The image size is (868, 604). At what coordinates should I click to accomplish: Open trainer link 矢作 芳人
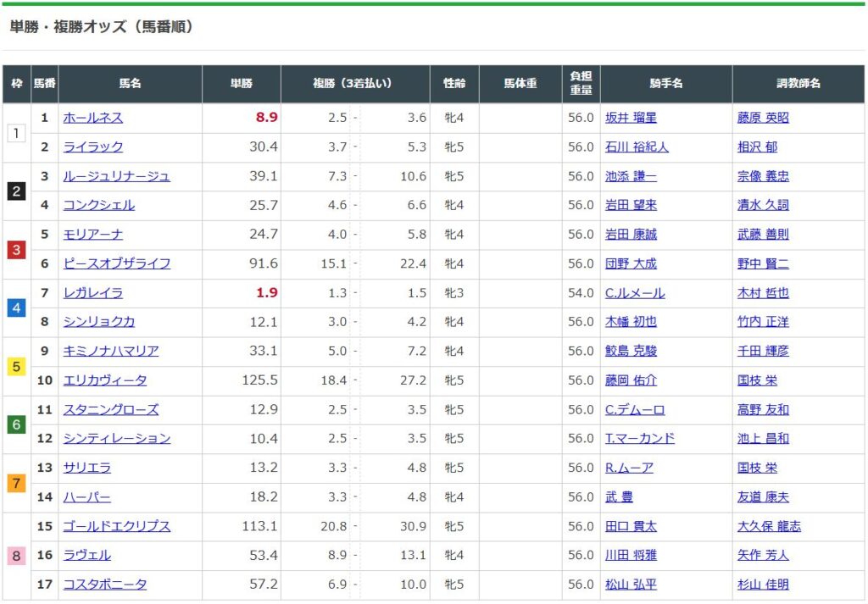click(x=764, y=556)
